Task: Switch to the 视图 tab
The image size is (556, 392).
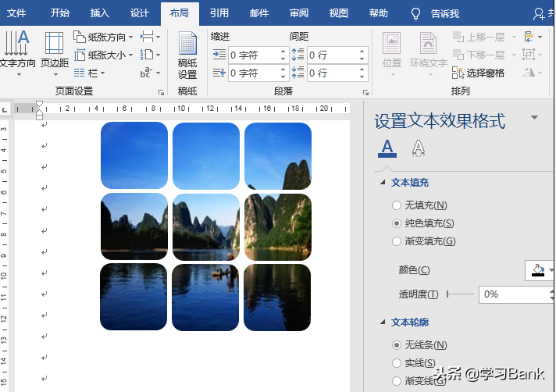Action: (x=339, y=13)
